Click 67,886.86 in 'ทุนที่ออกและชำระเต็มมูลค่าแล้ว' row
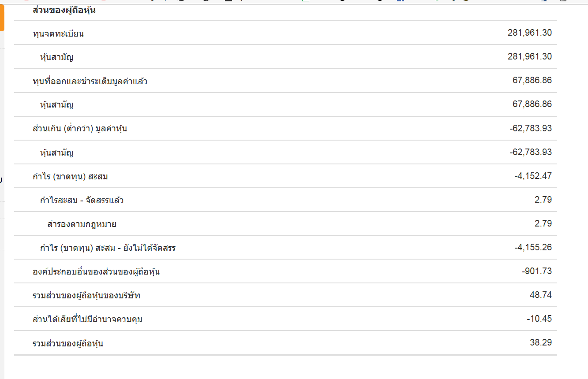 [x=532, y=80]
